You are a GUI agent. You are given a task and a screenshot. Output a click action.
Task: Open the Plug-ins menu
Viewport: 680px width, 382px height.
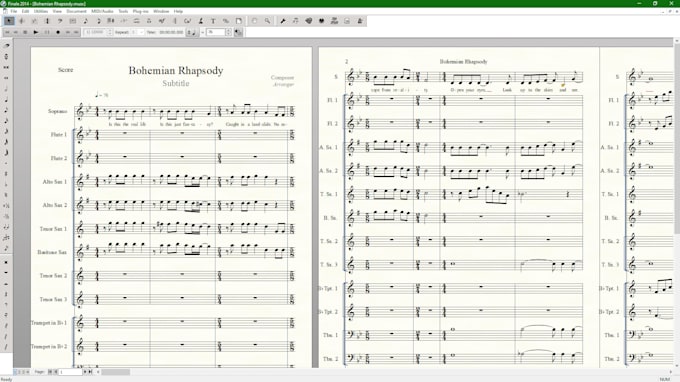click(x=140, y=11)
